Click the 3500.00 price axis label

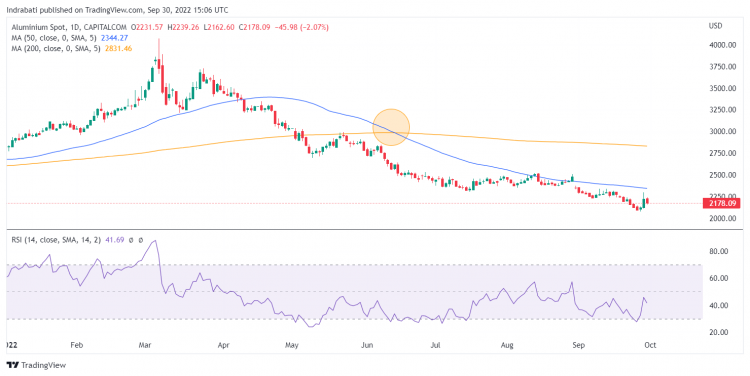point(722,89)
